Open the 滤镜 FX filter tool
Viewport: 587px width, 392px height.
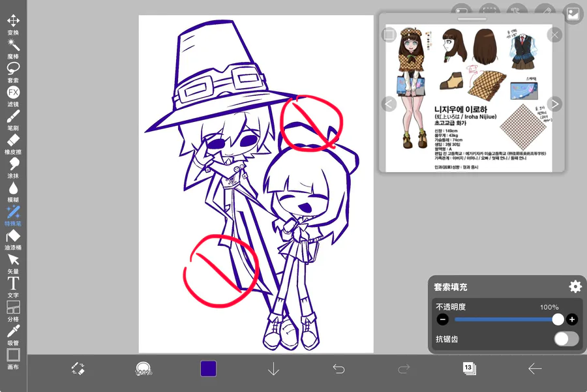13,97
